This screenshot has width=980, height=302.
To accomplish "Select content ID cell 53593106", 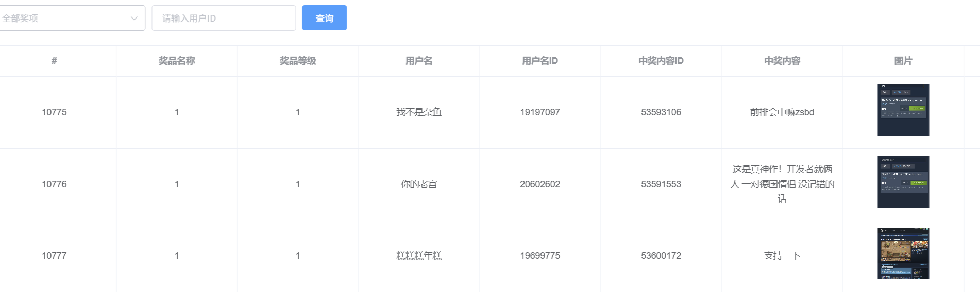I will (x=661, y=112).
